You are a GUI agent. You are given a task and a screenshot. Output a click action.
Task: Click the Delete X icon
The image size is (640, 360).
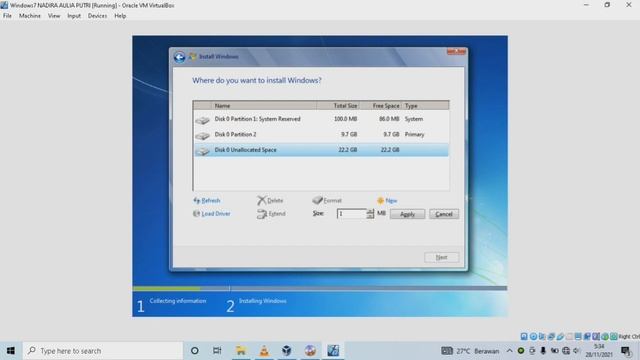tap(261, 200)
